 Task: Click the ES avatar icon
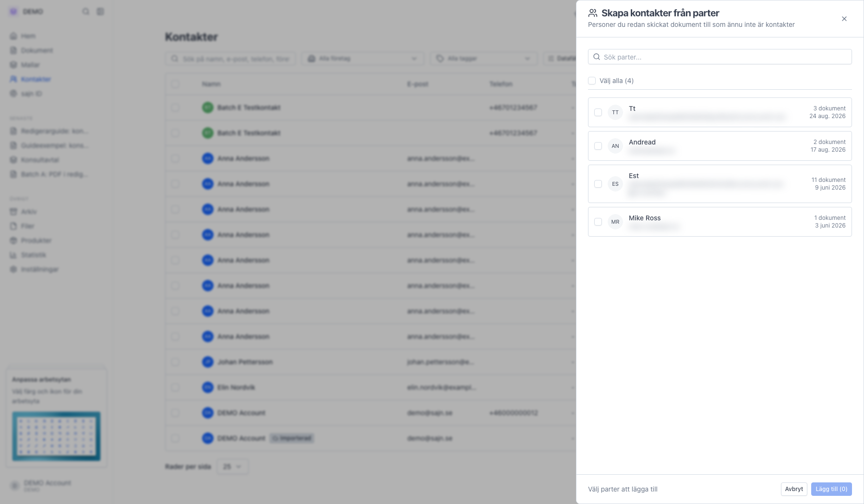coord(615,184)
